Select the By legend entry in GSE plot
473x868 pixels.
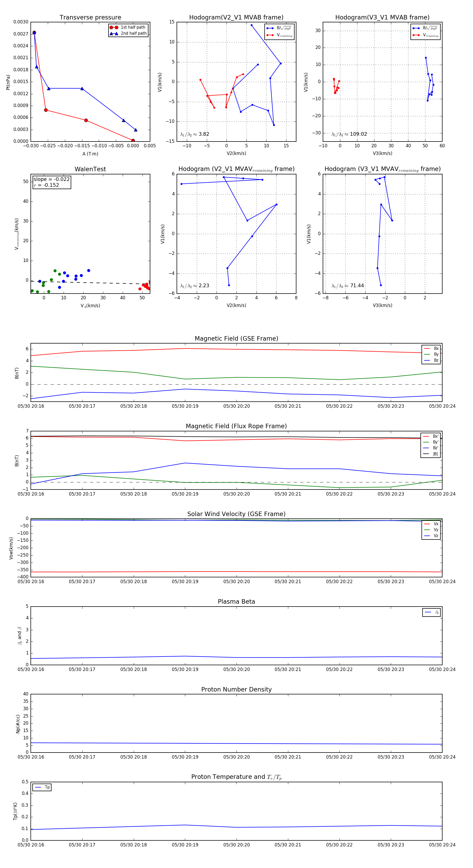[x=431, y=354]
